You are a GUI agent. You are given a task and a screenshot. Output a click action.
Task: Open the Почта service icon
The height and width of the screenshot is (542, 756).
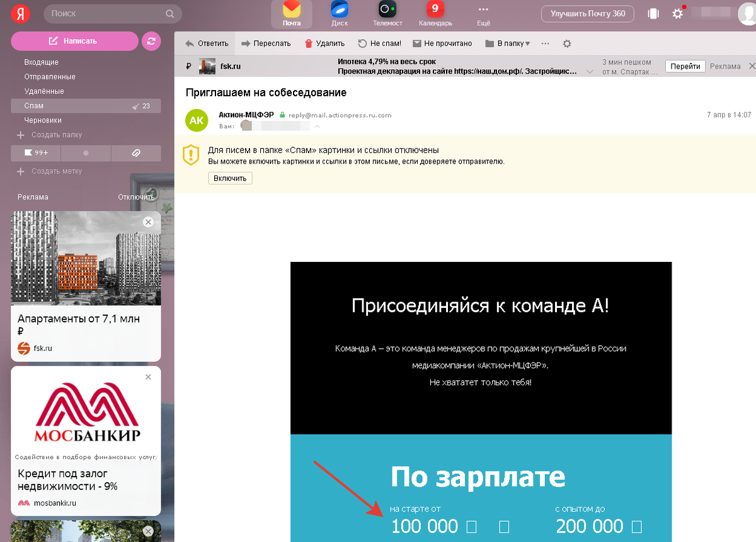pyautogui.click(x=292, y=14)
